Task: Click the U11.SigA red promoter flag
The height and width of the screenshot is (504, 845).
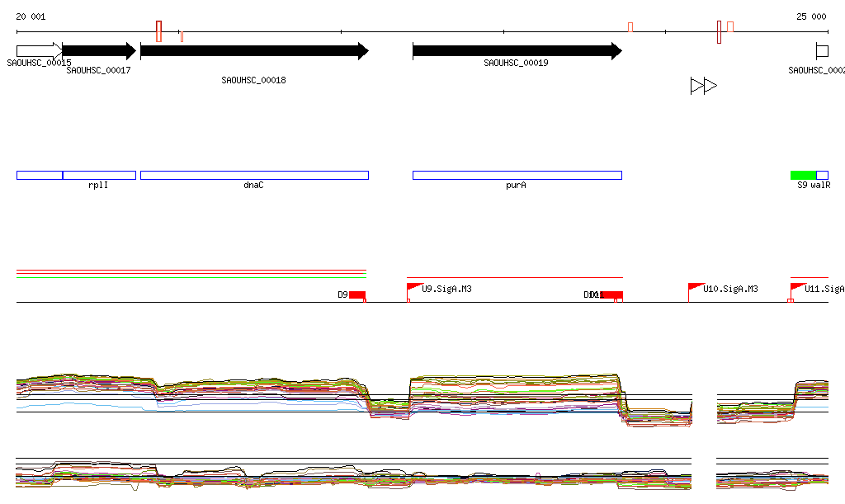Action: [798, 288]
